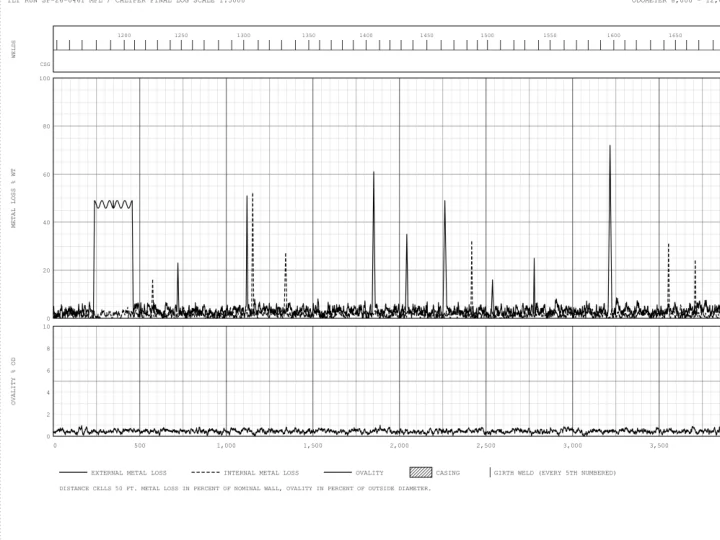Click the WELDS track label

pyautogui.click(x=13, y=49)
